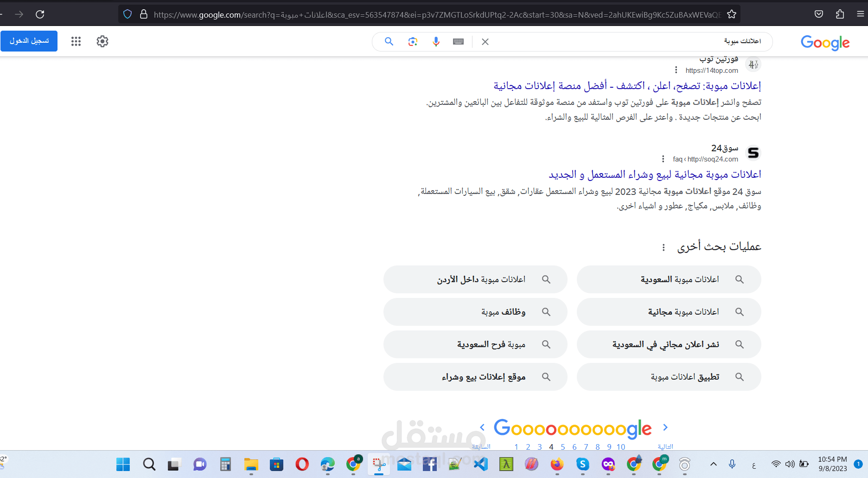This screenshot has width=868, height=478.
Task: Open the soq24.com result title link
Action: click(655, 174)
